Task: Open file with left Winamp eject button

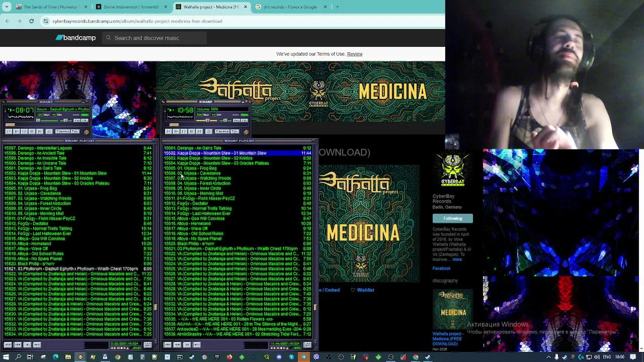Action: click(x=49, y=131)
